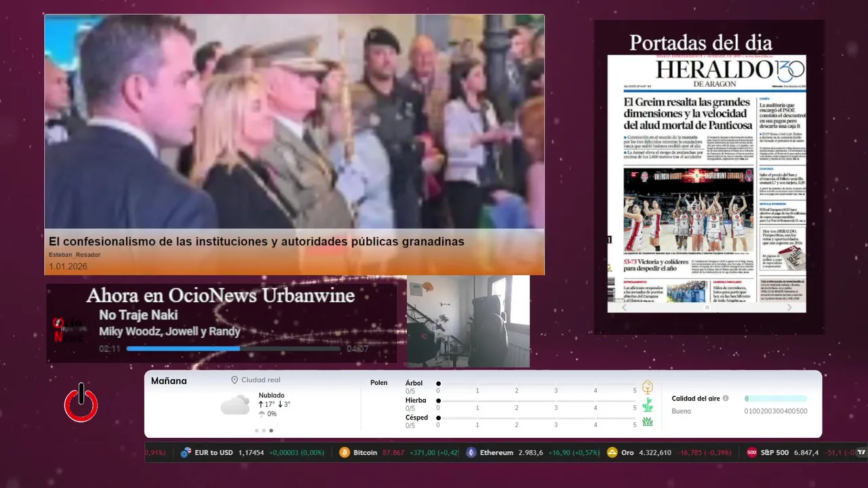This screenshot has width=868, height=488.
Task: Click the Greim avalanche headline on cover
Action: (x=688, y=114)
